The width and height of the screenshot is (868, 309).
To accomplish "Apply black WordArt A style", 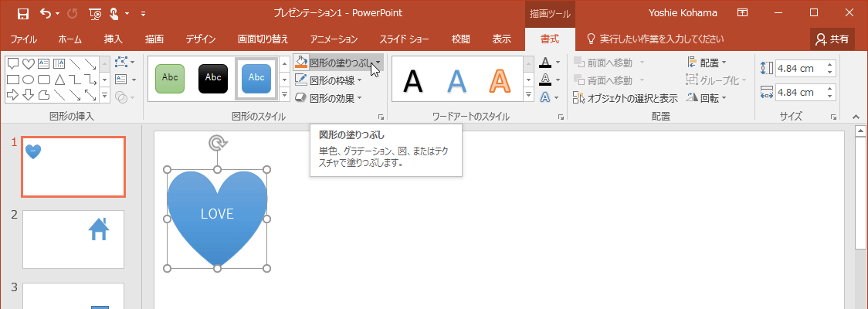I will click(x=413, y=81).
